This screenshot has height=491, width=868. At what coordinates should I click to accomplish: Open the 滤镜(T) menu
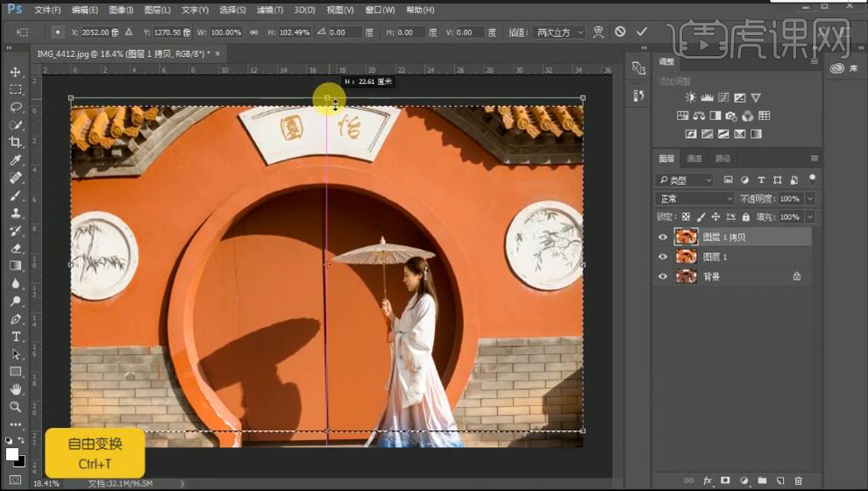(271, 10)
